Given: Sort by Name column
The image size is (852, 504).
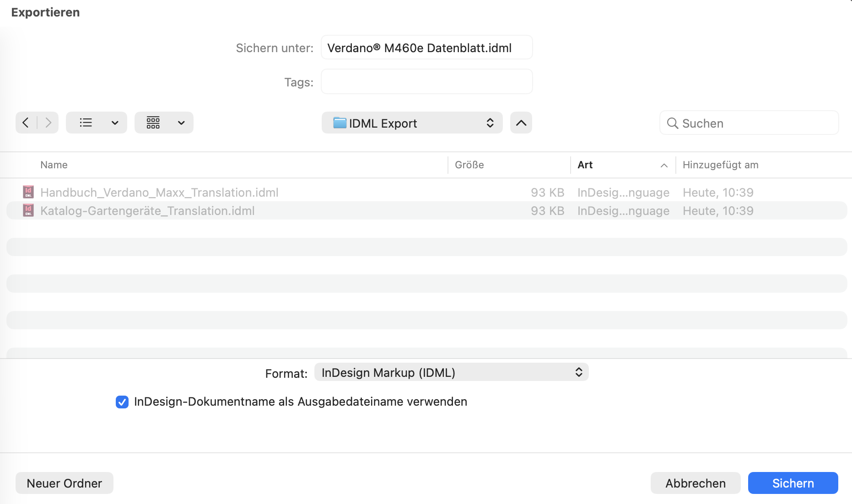Looking at the screenshot, I should pos(54,165).
